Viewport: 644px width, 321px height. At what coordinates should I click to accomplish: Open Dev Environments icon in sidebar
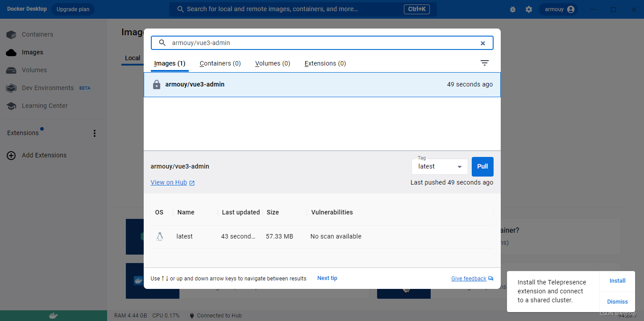tap(11, 88)
